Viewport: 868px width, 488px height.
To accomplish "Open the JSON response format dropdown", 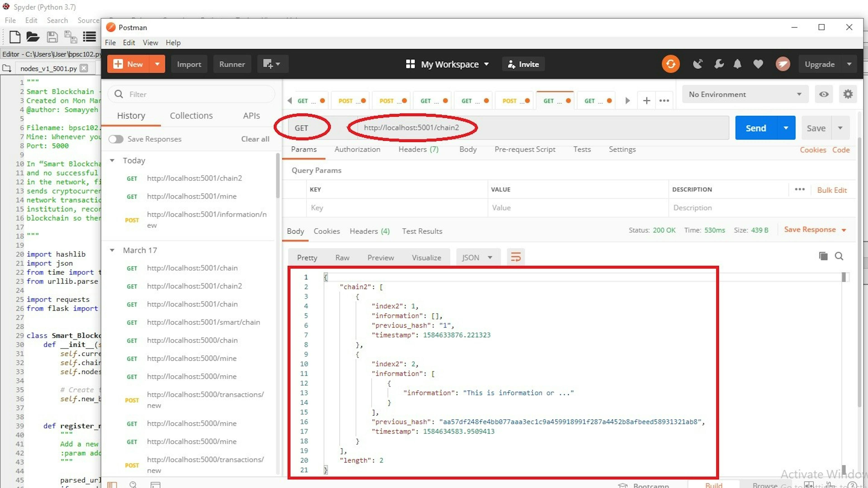I will (x=478, y=257).
